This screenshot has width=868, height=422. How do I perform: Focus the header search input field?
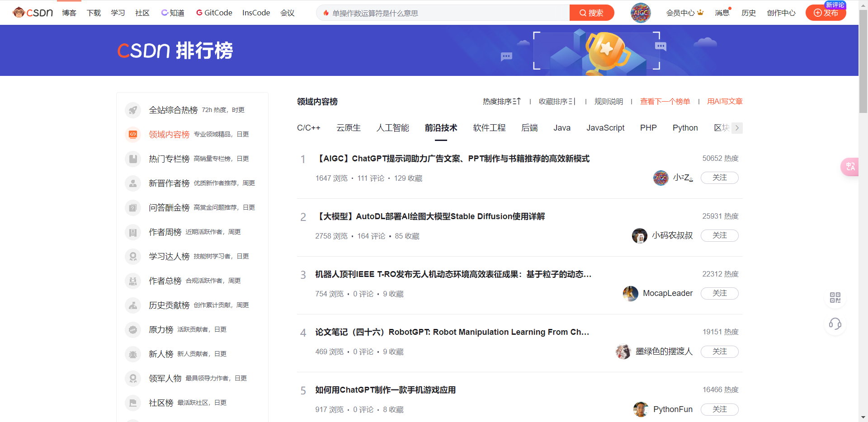(x=443, y=13)
